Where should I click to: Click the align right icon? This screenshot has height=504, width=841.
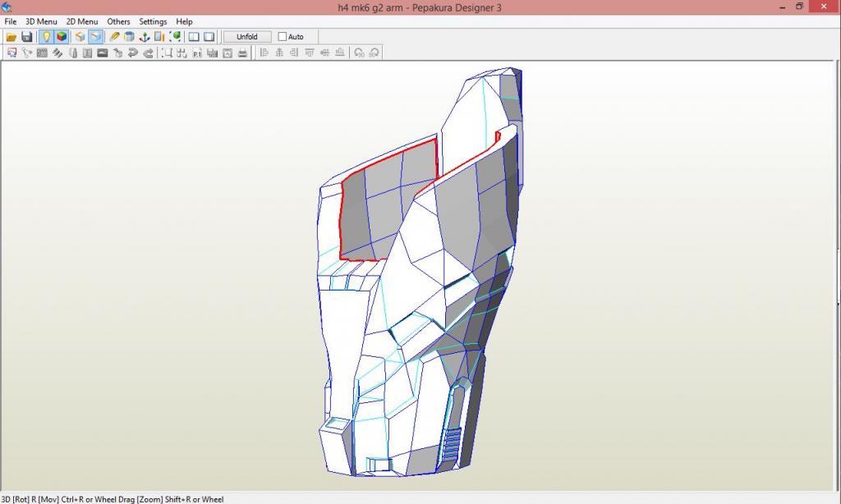click(294, 53)
